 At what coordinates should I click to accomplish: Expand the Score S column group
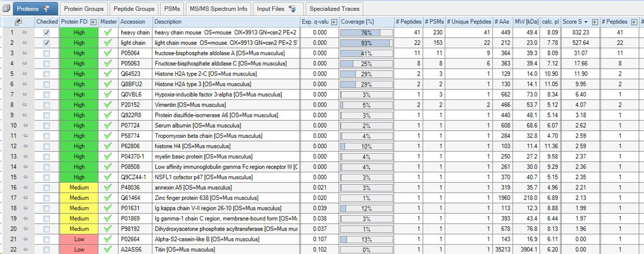594,22
